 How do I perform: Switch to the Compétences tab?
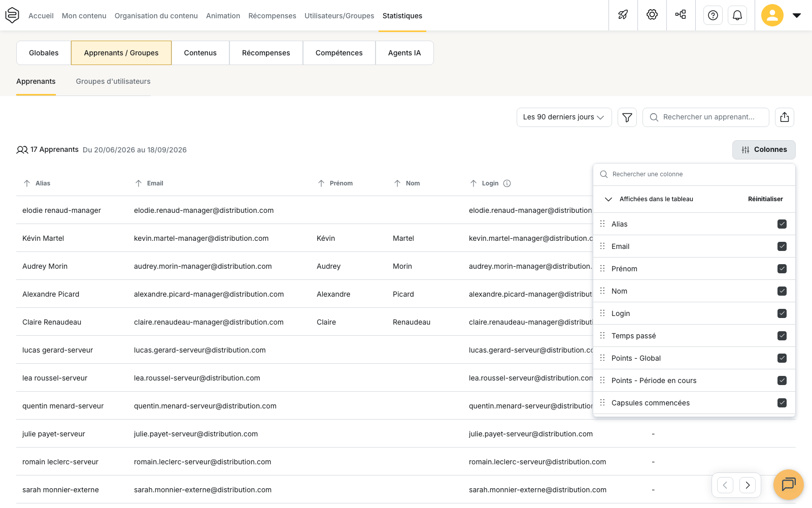339,53
